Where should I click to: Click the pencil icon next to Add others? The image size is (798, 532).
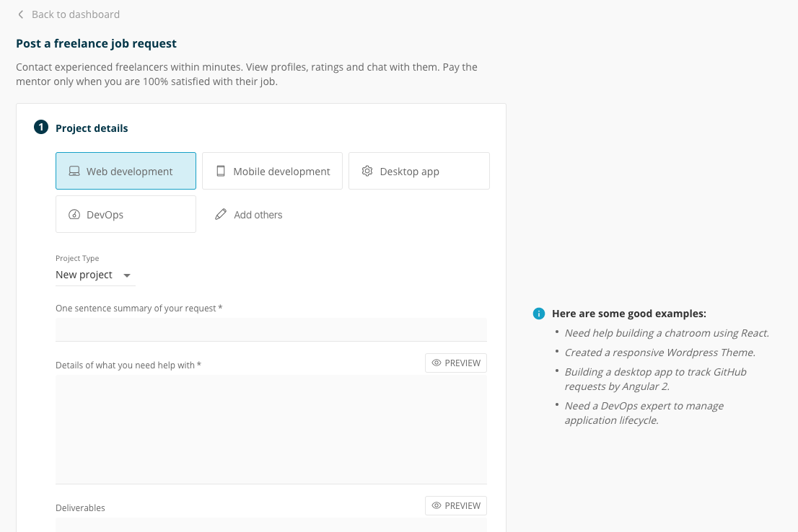coord(220,214)
